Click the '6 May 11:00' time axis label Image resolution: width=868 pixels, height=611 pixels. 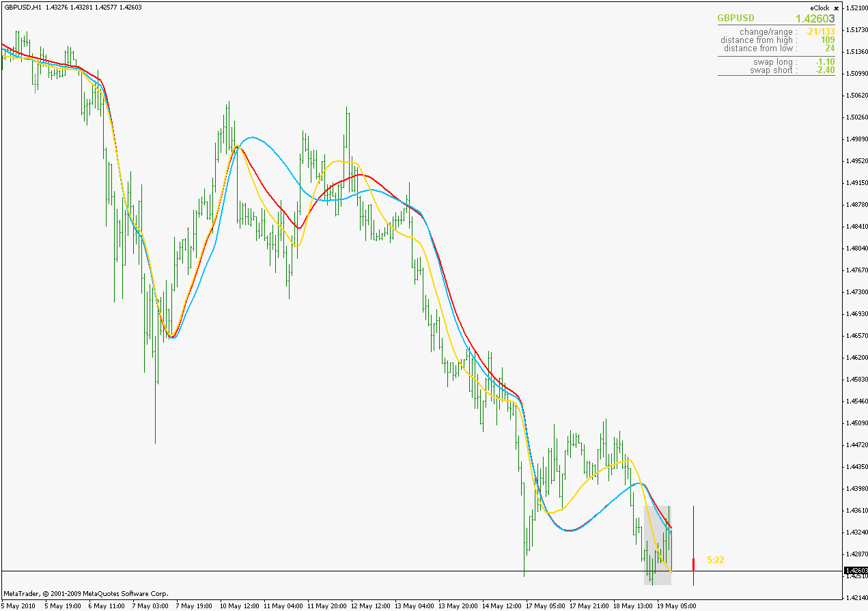click(106, 606)
